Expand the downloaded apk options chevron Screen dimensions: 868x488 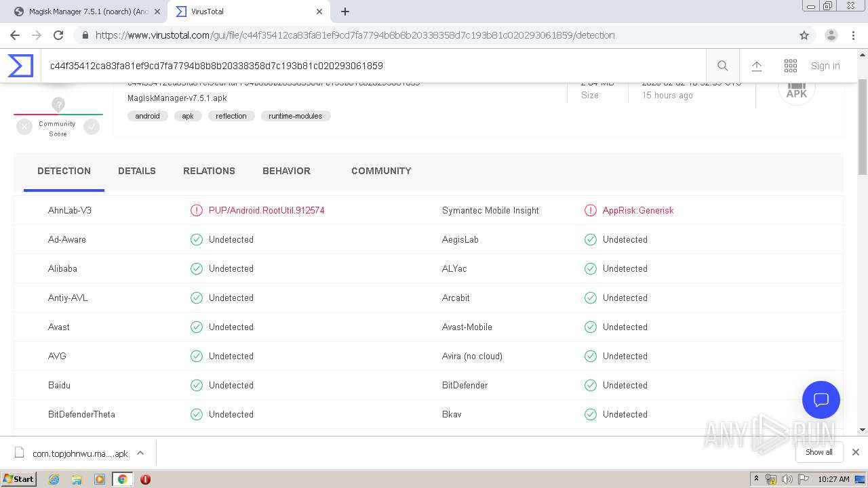(140, 453)
